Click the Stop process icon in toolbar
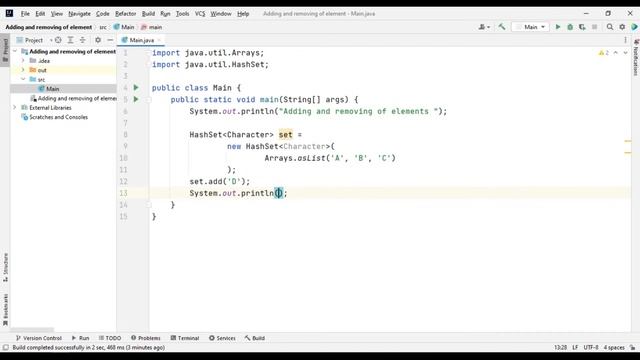This screenshot has width=640, height=360. point(595,27)
